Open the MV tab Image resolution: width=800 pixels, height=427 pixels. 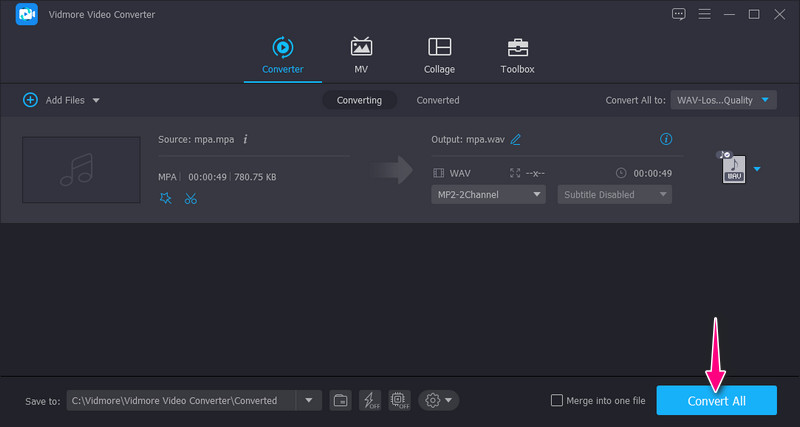[361, 55]
